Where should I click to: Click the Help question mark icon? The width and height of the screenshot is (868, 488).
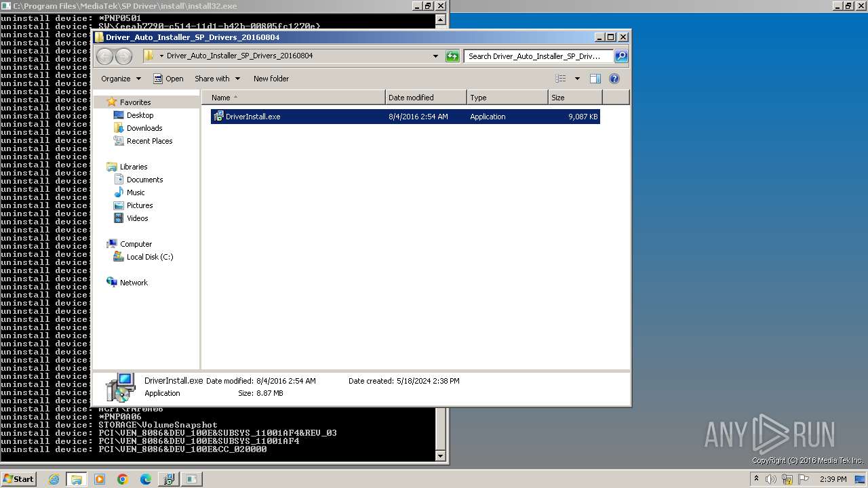pyautogui.click(x=614, y=79)
